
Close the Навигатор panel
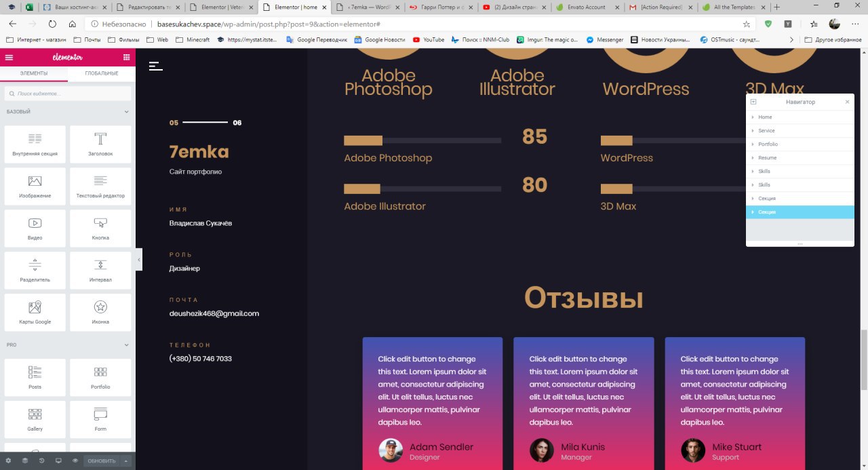(x=847, y=102)
